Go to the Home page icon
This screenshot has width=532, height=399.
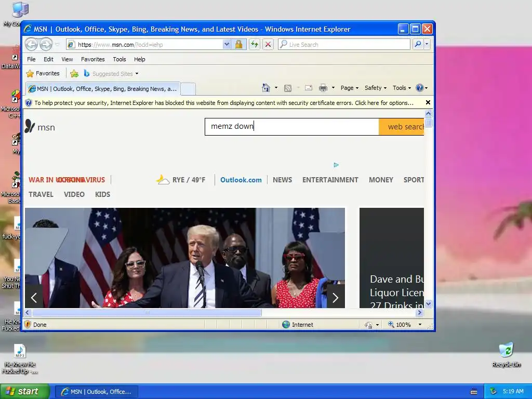(265, 88)
